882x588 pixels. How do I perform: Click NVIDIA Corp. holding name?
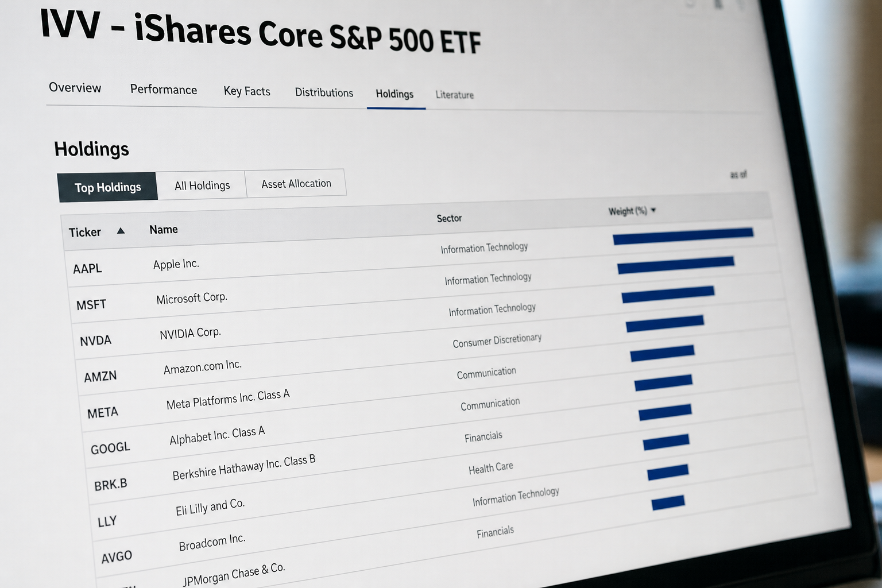190,333
